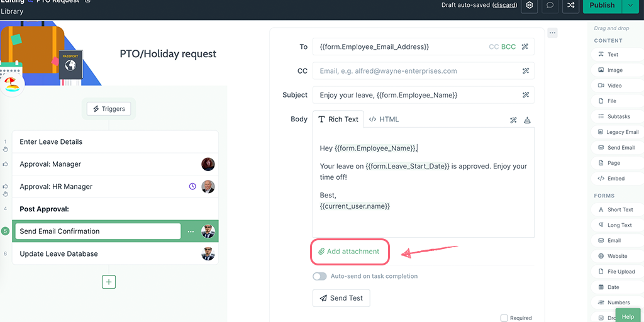Open the three-dot menu on Send Email Confirmation
The height and width of the screenshot is (322, 644).
191,231
